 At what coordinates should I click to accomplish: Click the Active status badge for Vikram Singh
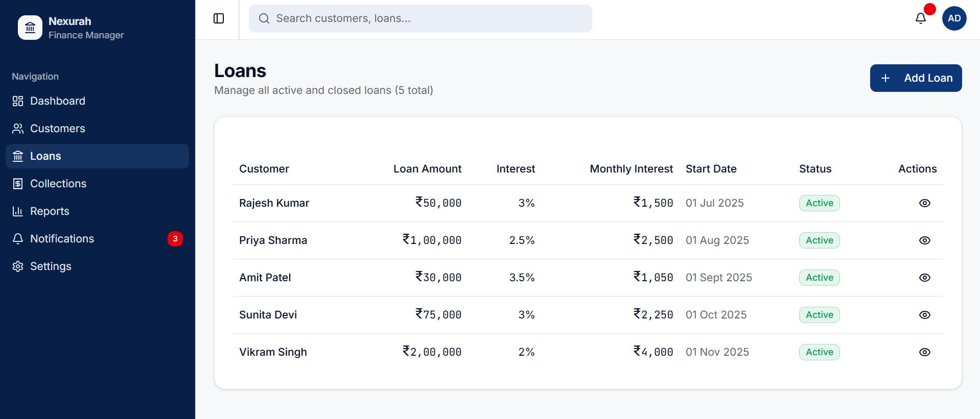pyautogui.click(x=819, y=352)
